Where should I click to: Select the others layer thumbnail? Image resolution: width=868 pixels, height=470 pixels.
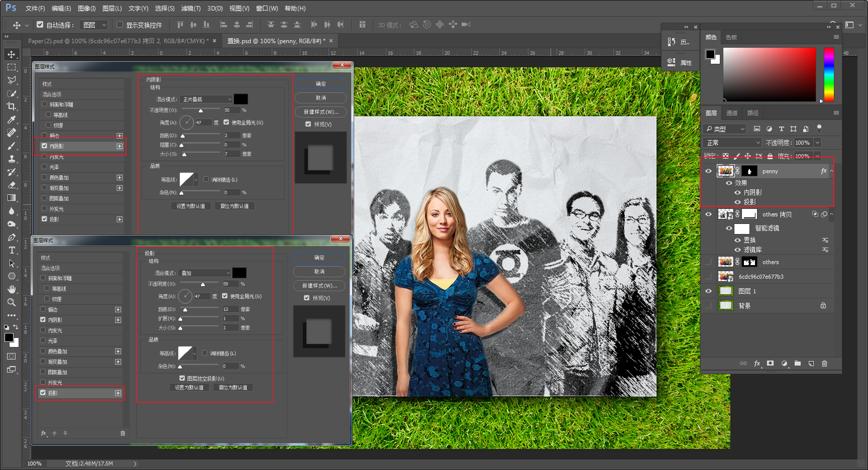point(726,262)
